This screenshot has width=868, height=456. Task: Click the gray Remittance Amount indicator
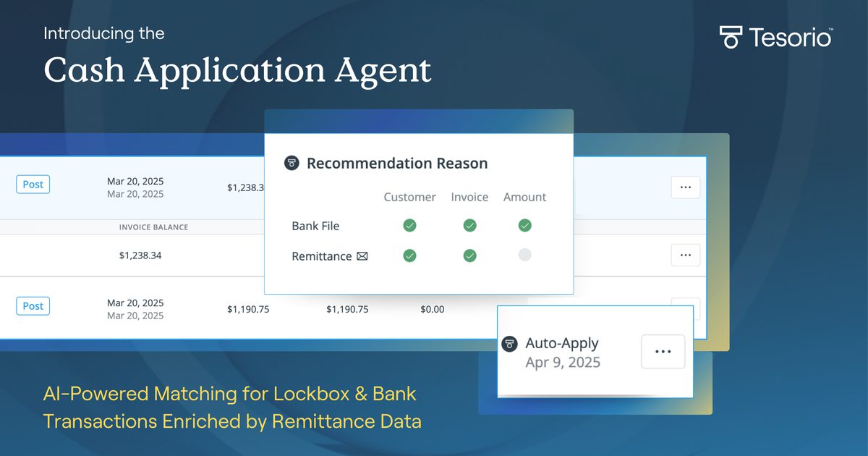(x=525, y=255)
